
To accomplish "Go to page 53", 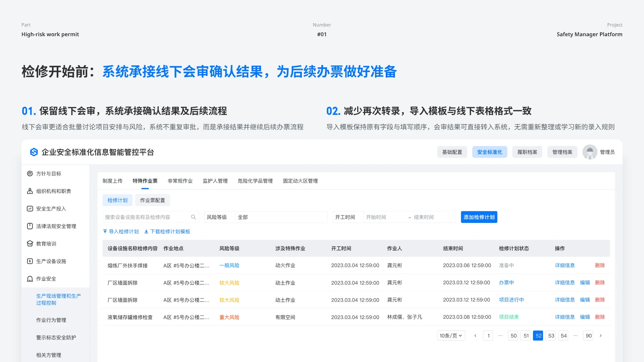I will pyautogui.click(x=551, y=336).
